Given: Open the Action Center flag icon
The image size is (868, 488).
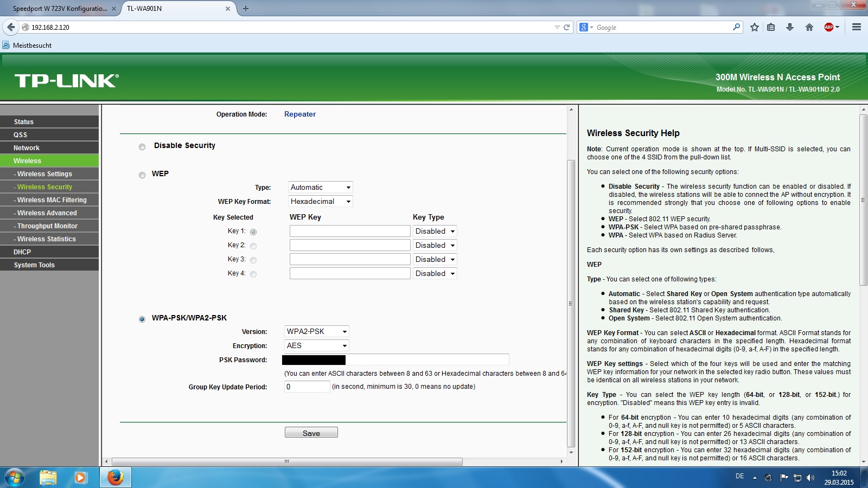Looking at the screenshot, I should pyautogui.click(x=784, y=478).
